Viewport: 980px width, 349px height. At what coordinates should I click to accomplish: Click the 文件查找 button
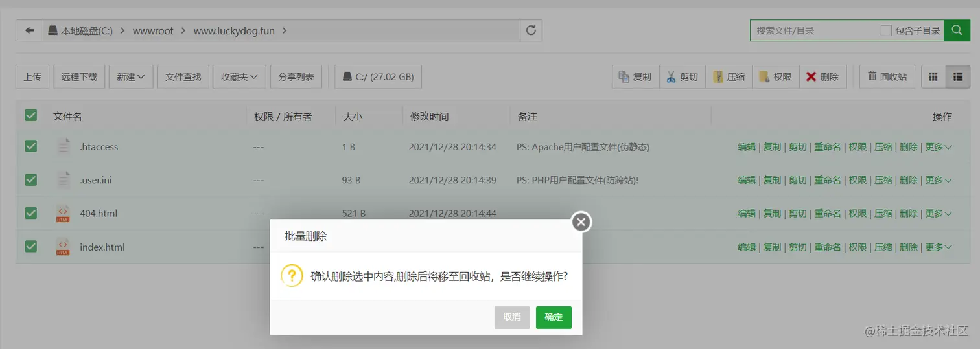(x=183, y=77)
